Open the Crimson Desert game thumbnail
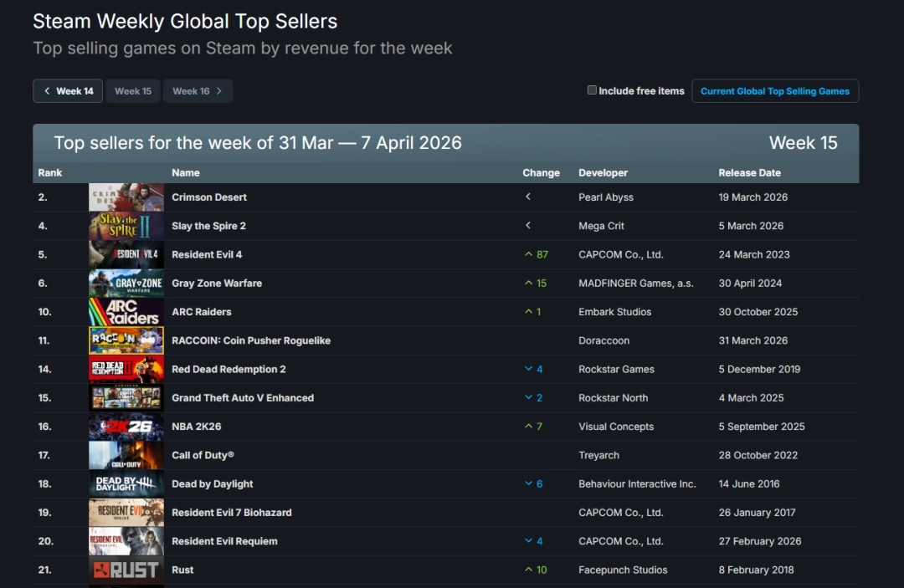 point(126,197)
